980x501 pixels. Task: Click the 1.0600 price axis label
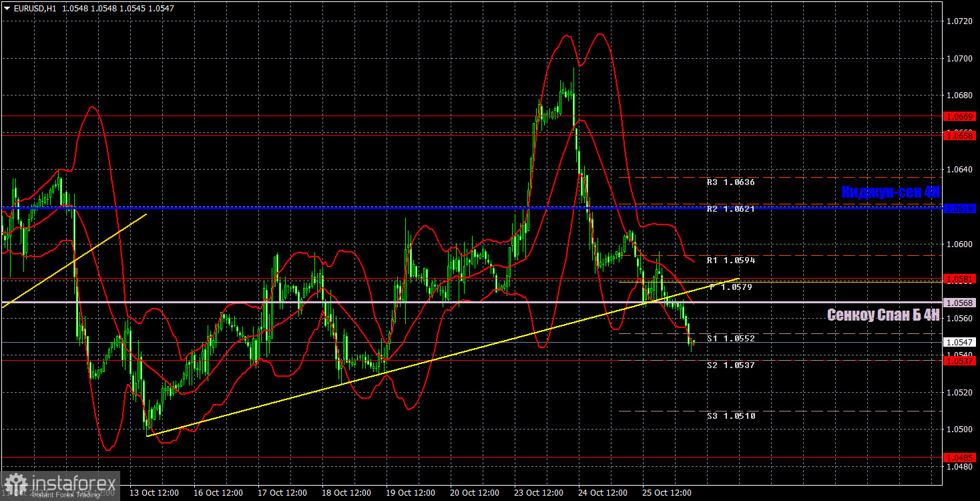(x=960, y=244)
